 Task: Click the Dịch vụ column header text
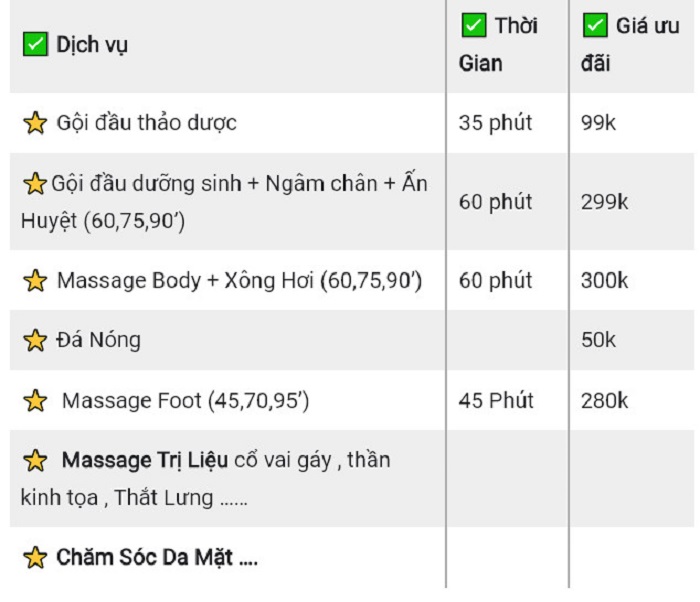click(x=92, y=45)
